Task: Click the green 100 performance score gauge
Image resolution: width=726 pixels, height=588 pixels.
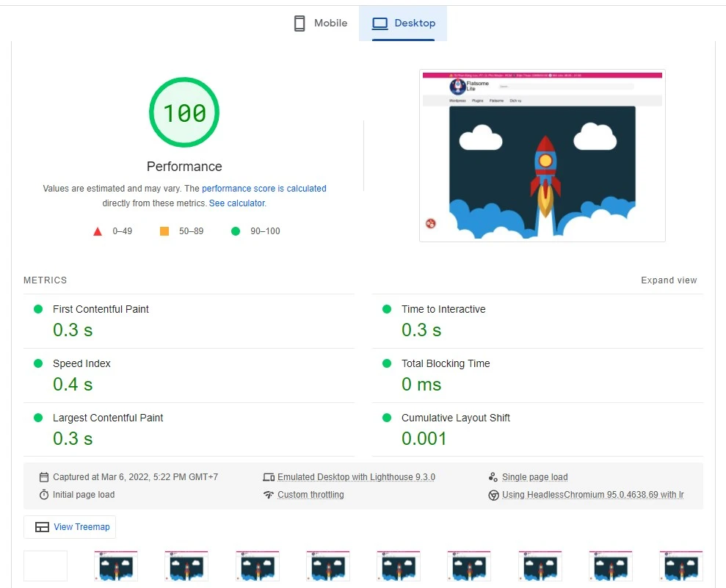Action: click(x=184, y=113)
